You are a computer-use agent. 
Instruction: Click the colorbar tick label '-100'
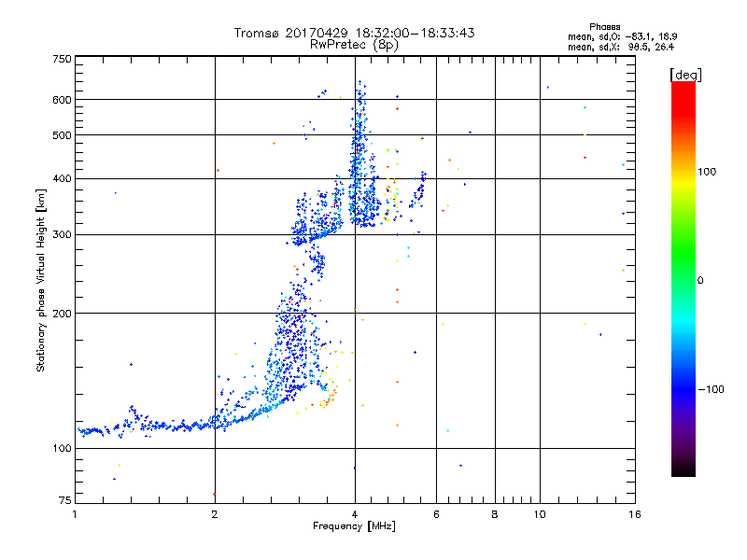(711, 389)
